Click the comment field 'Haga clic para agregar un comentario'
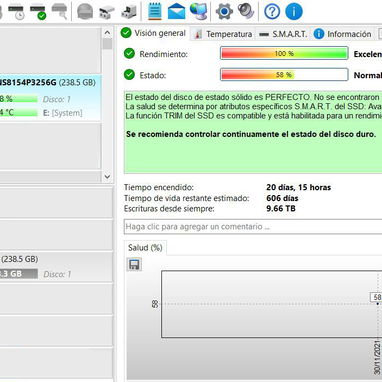Viewport: 382px width, 382px height. click(x=253, y=227)
